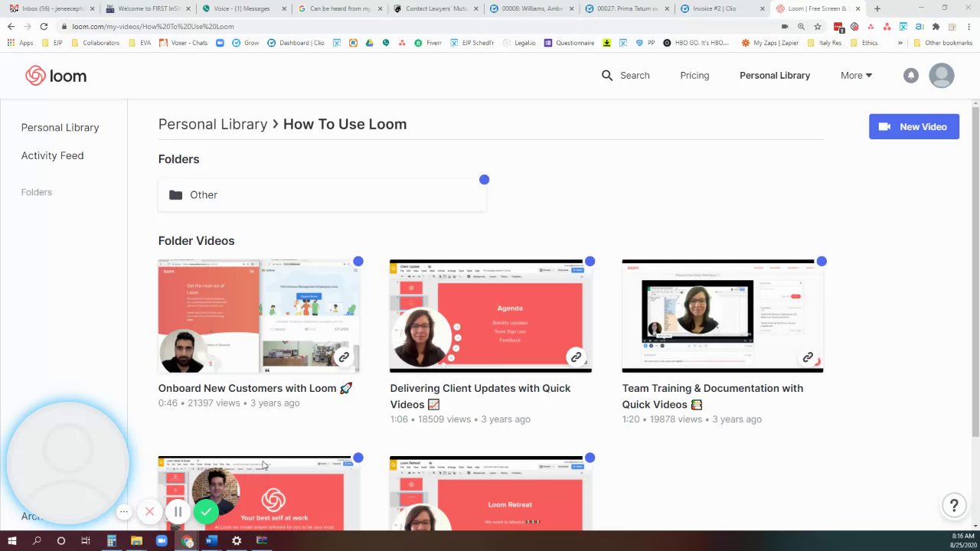This screenshot has width=980, height=551.
Task: Open the user profile avatar
Action: [941, 75]
